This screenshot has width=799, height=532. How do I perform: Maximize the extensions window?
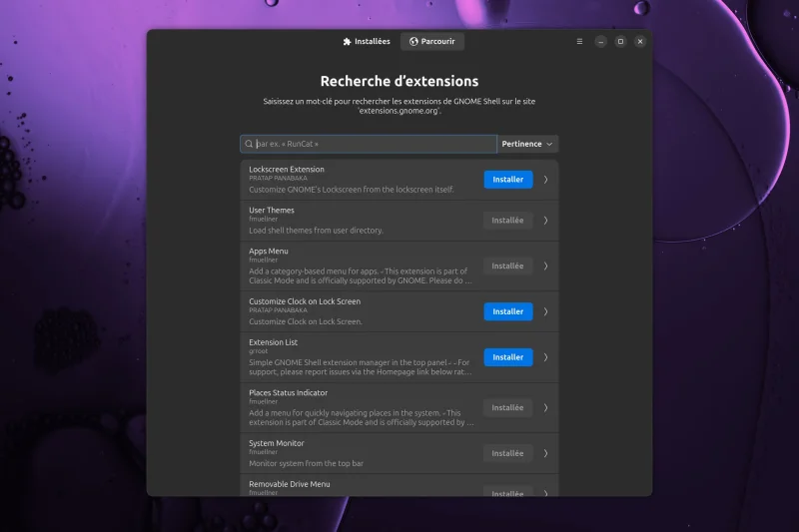[620, 41]
